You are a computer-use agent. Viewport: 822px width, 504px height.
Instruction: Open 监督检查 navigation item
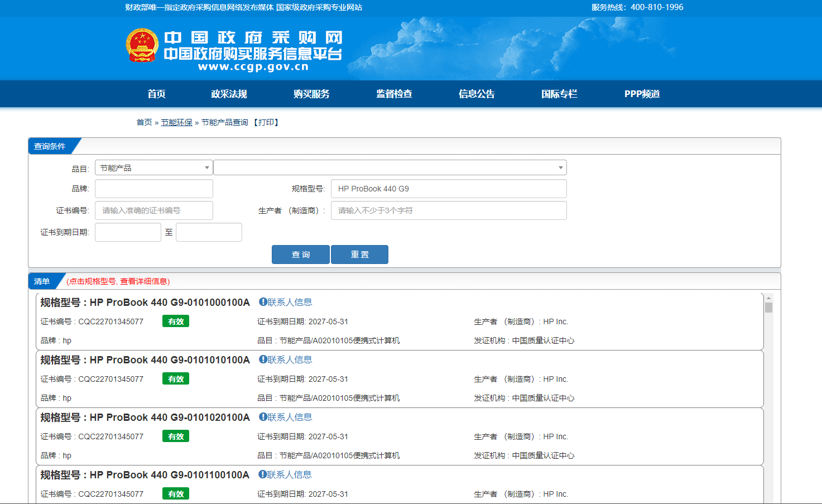(394, 94)
